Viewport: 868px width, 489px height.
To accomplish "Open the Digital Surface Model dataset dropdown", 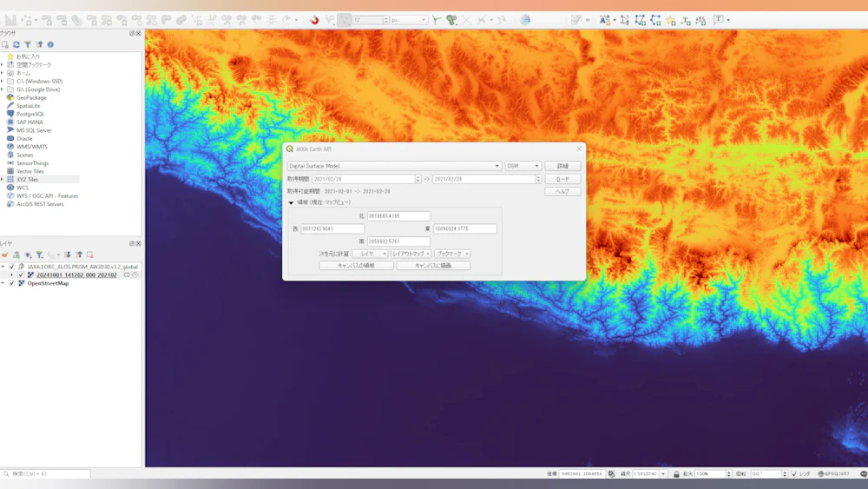I will coord(395,166).
